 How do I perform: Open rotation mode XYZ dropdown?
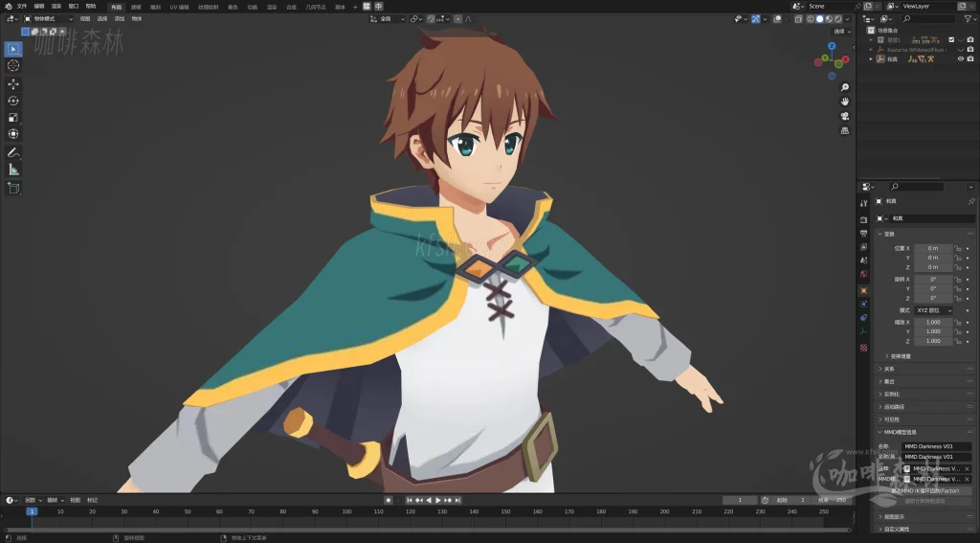pos(934,310)
